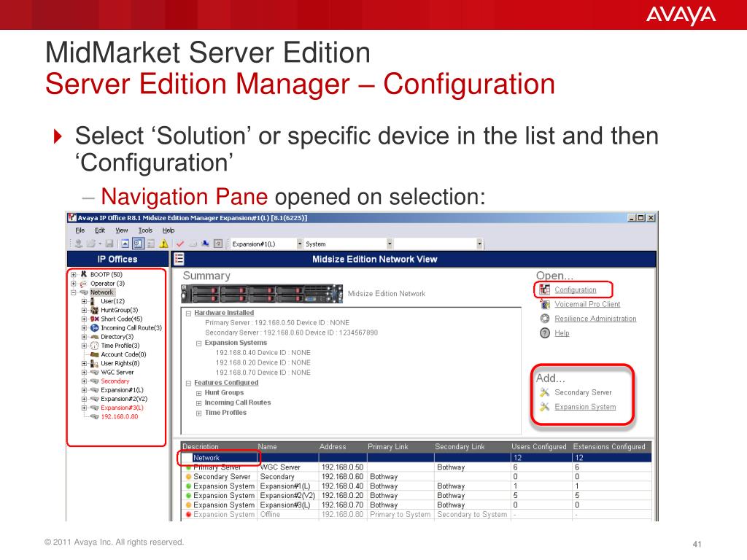Click the yellow warning error pane icon
This screenshot has width=747, height=560.
tap(163, 244)
